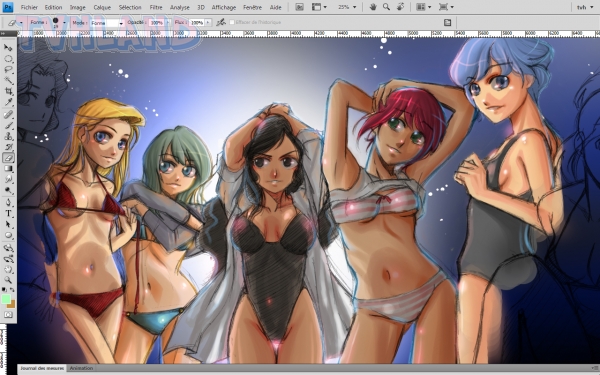This screenshot has width=600, height=375.
Task: Select the Zoom tool in left toolbox
Action: point(8,280)
